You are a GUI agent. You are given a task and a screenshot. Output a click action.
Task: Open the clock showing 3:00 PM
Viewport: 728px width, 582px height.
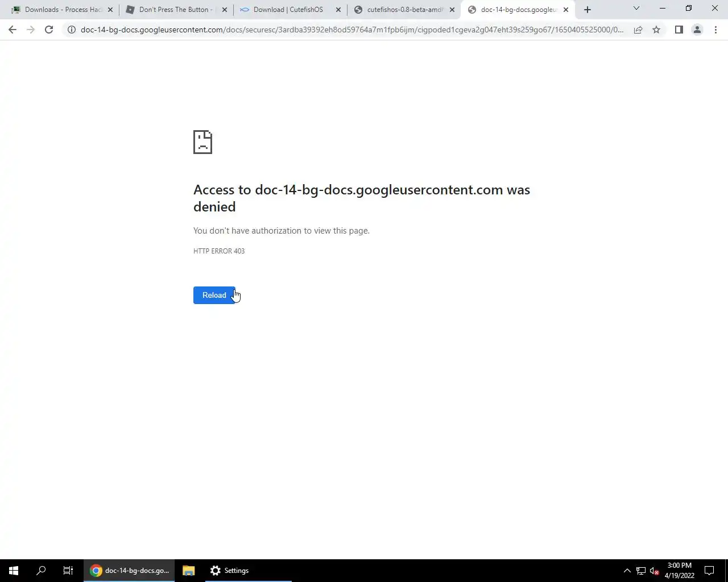(680, 571)
